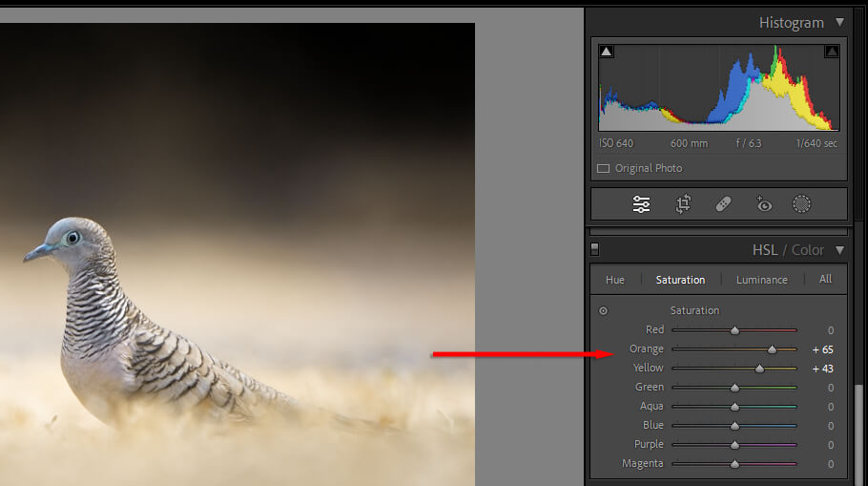Click the Yellow saturation slider handle
The image size is (868, 486).
coord(759,369)
